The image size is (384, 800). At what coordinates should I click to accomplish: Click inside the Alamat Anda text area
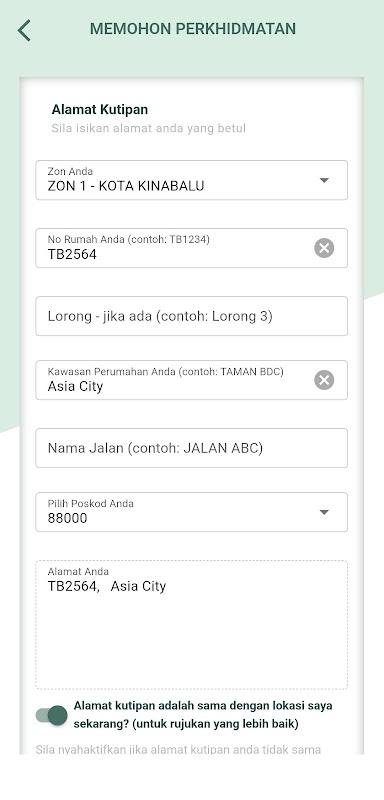[x=192, y=625]
